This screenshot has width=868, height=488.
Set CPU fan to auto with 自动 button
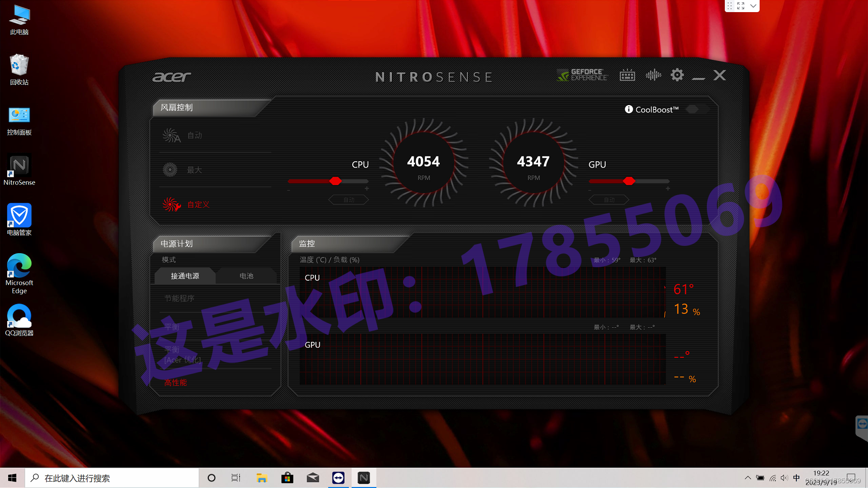pos(349,199)
